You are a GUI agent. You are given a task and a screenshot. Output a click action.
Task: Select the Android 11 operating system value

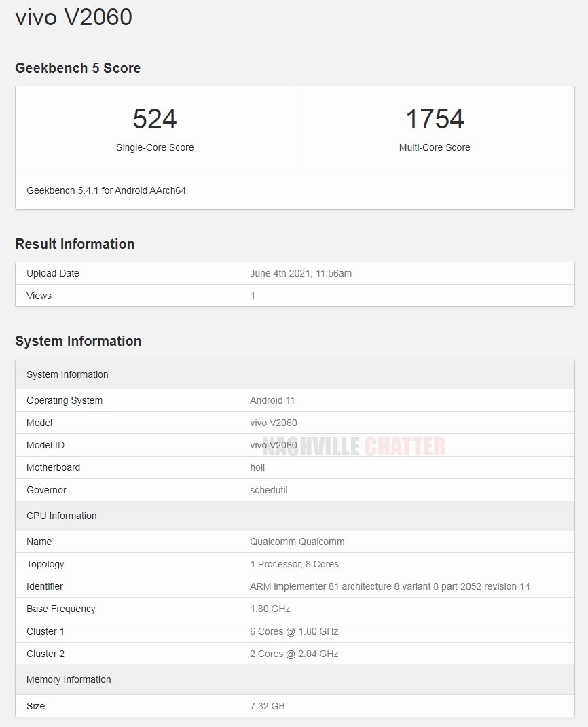click(x=272, y=400)
